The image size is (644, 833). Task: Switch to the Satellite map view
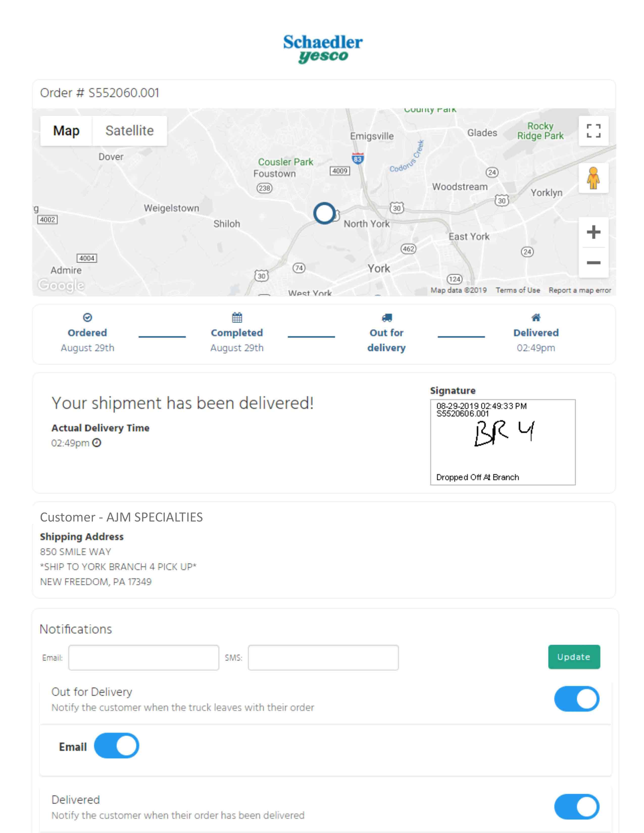tap(129, 131)
